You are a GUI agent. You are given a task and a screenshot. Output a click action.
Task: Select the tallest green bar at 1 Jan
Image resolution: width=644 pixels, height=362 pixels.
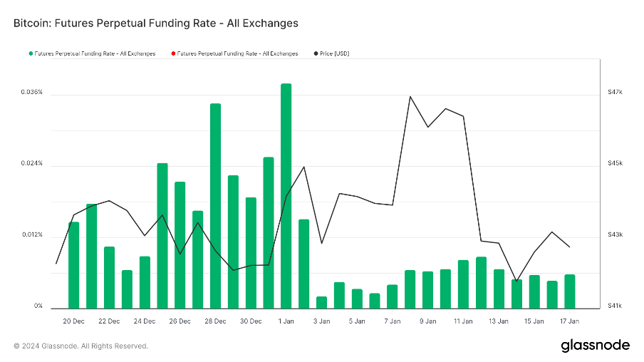coord(286,196)
